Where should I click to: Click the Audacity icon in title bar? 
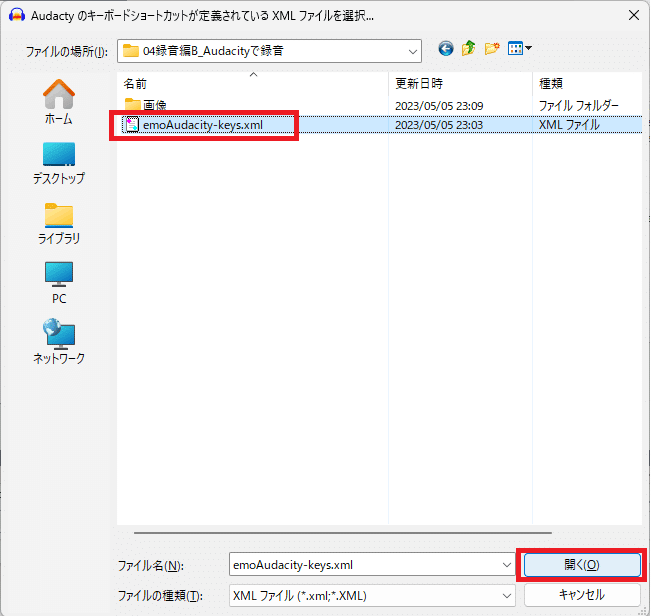click(17, 15)
